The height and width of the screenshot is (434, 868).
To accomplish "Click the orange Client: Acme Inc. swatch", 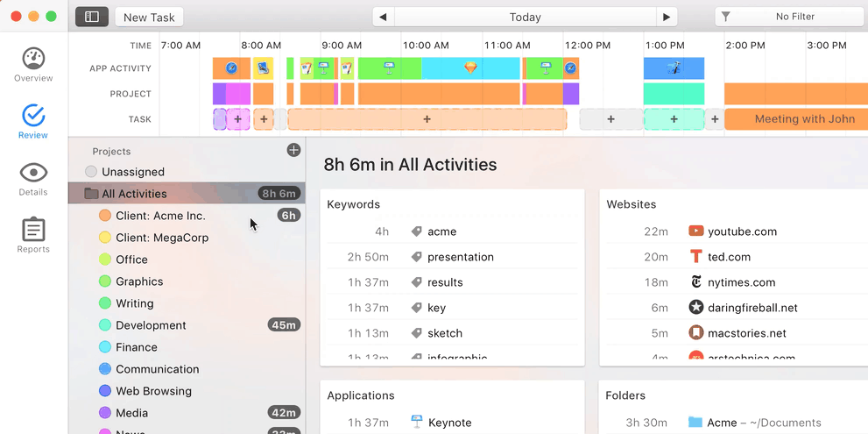I will click(105, 216).
